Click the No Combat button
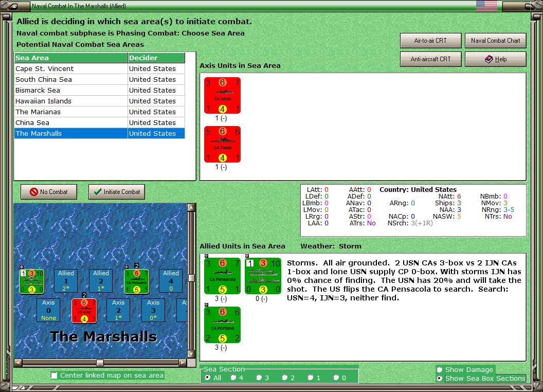This screenshot has height=392, width=543. pos(49,192)
